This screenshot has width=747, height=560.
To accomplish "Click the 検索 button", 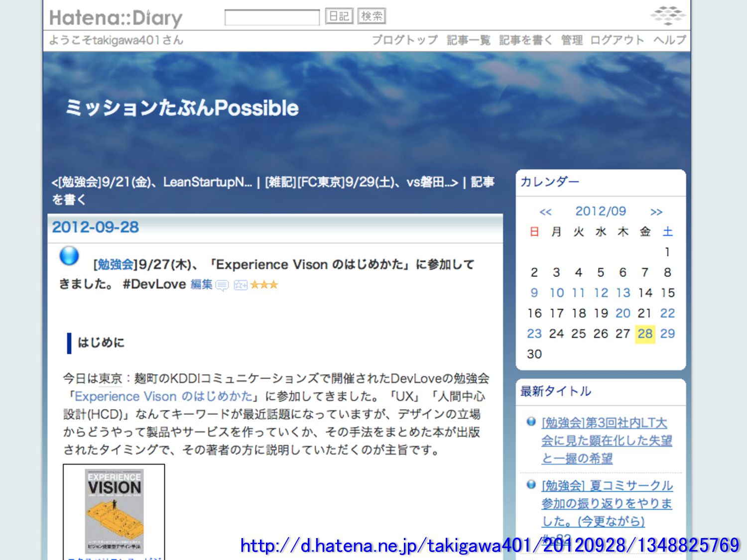I will tap(372, 16).
